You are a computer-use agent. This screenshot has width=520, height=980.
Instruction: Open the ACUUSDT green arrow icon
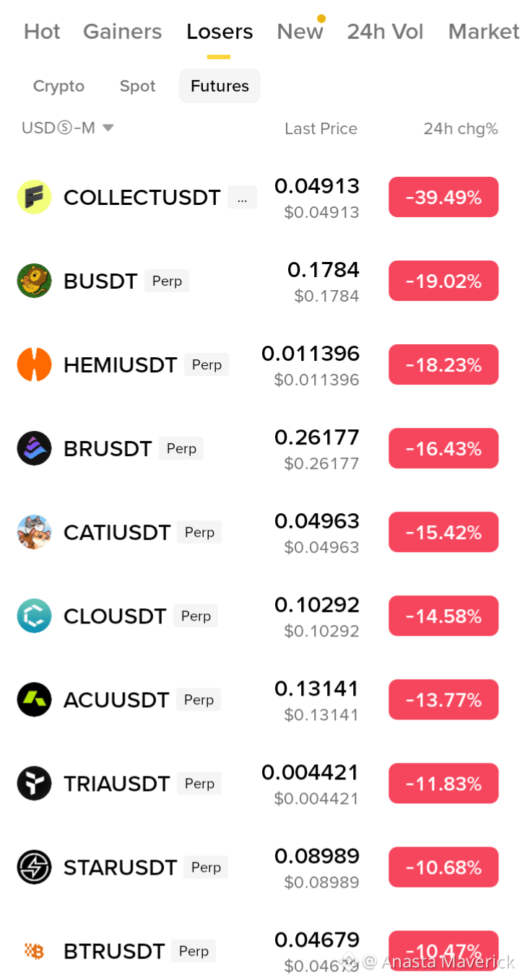pos(34,699)
